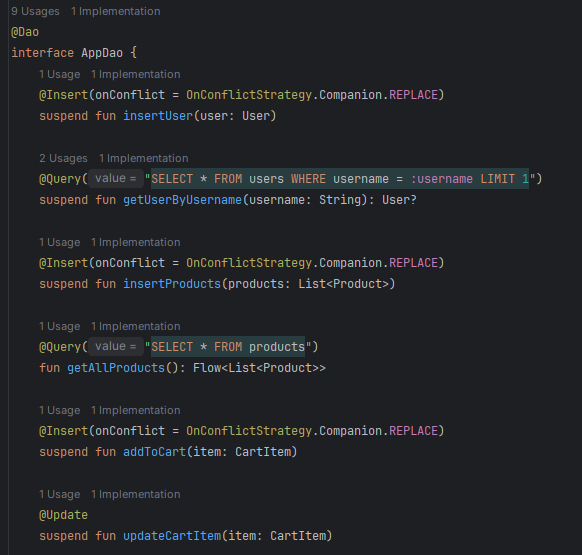
Task: Place cursor on AppDao interface name
Action: pyautogui.click(x=102, y=53)
